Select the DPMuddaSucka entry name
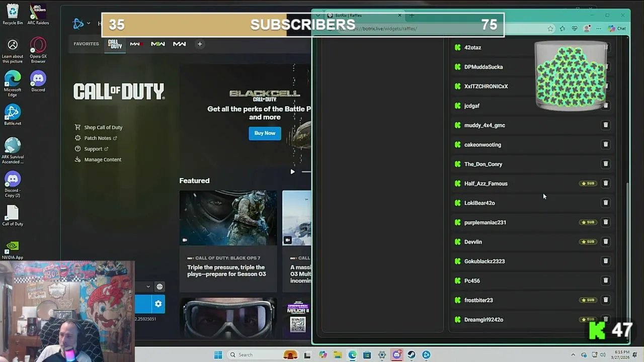 click(484, 67)
